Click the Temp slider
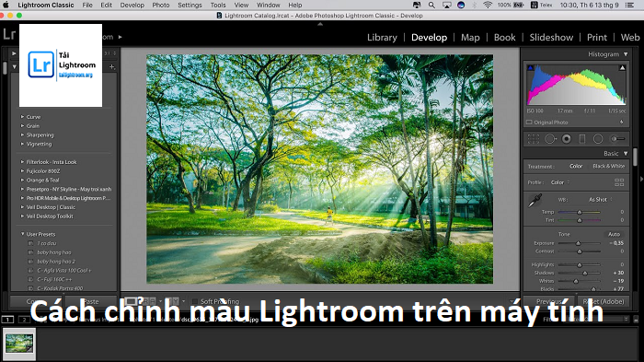The image size is (644, 362). [x=579, y=212]
